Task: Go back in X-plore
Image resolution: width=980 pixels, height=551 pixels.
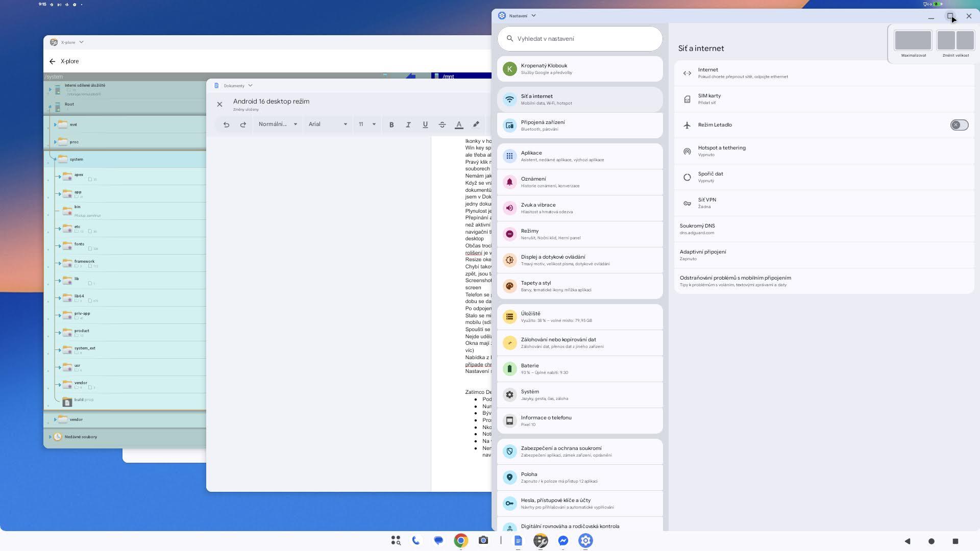Action: tap(52, 61)
